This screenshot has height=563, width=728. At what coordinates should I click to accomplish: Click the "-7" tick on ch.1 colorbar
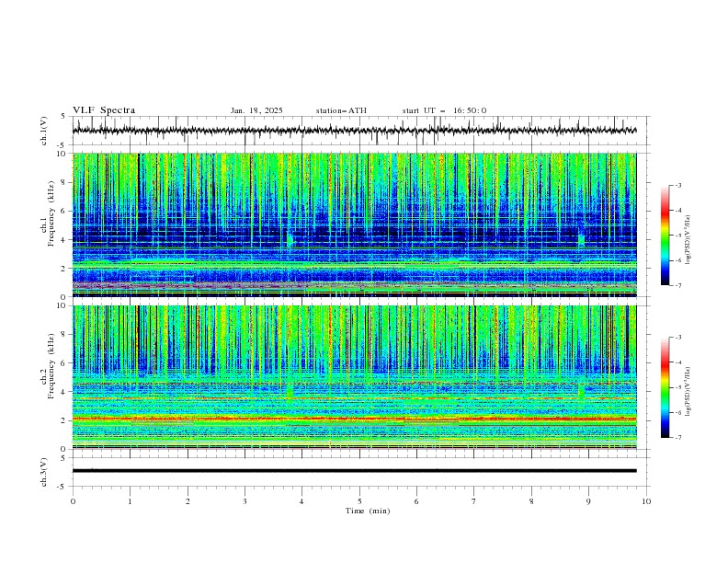(x=677, y=285)
